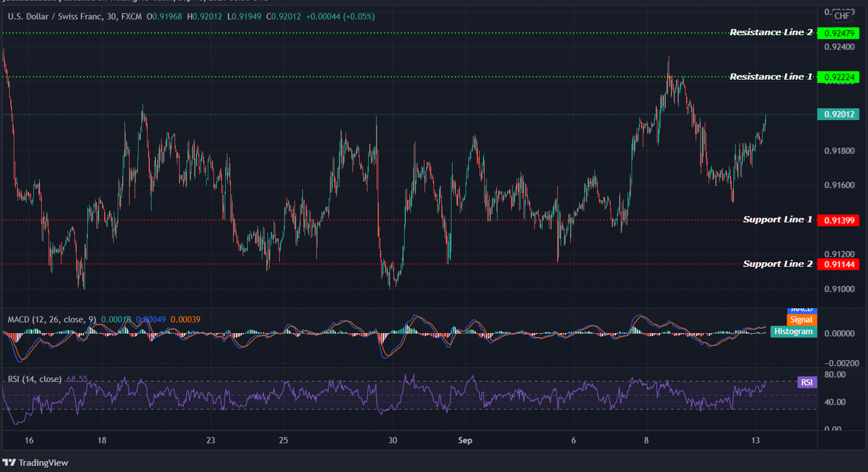This screenshot has width=868, height=472.
Task: Click the Resistance Line 2 label
Action: [x=771, y=32]
